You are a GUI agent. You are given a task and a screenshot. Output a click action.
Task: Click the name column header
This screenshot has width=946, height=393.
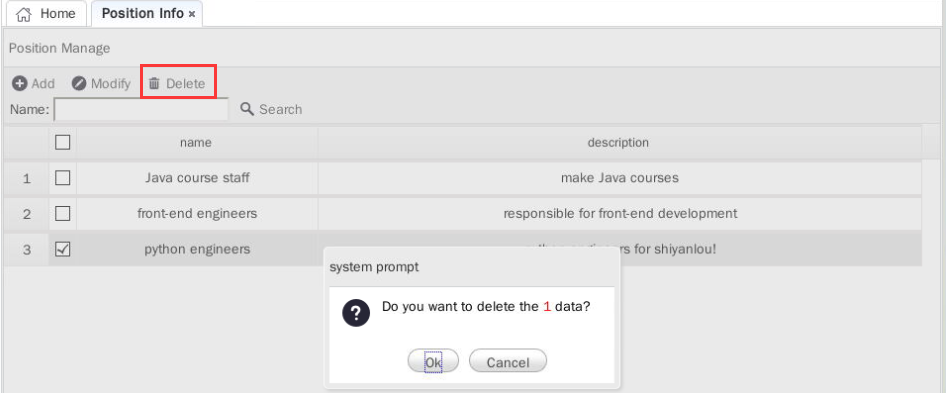[x=197, y=142]
